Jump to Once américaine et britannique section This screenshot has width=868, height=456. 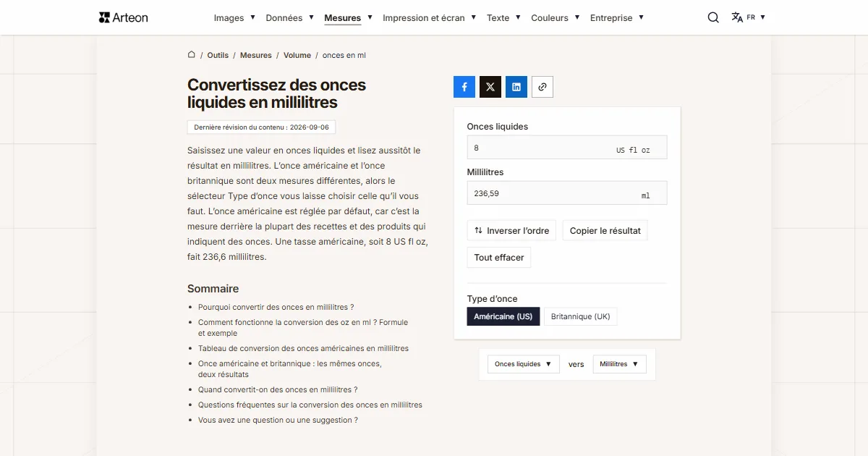(x=290, y=369)
